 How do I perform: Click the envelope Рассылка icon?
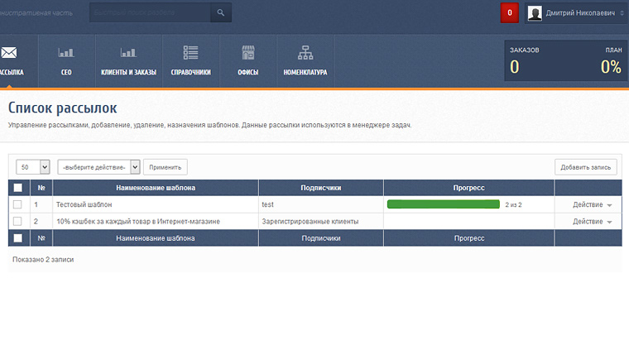[x=9, y=53]
